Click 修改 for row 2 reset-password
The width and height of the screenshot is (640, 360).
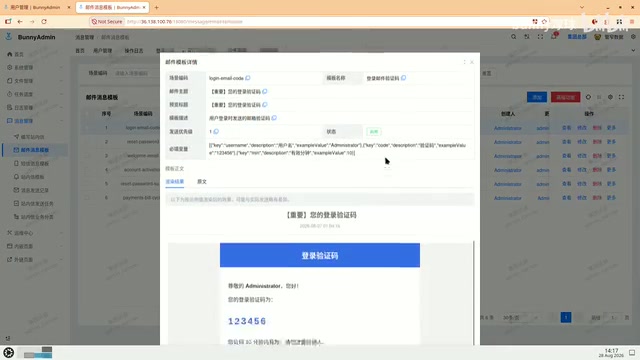tap(582, 142)
